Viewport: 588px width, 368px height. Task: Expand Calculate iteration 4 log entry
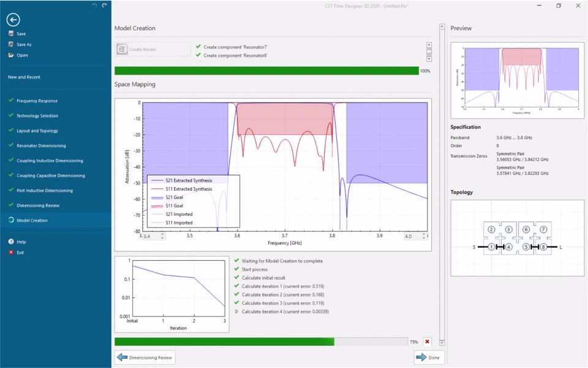(x=236, y=312)
